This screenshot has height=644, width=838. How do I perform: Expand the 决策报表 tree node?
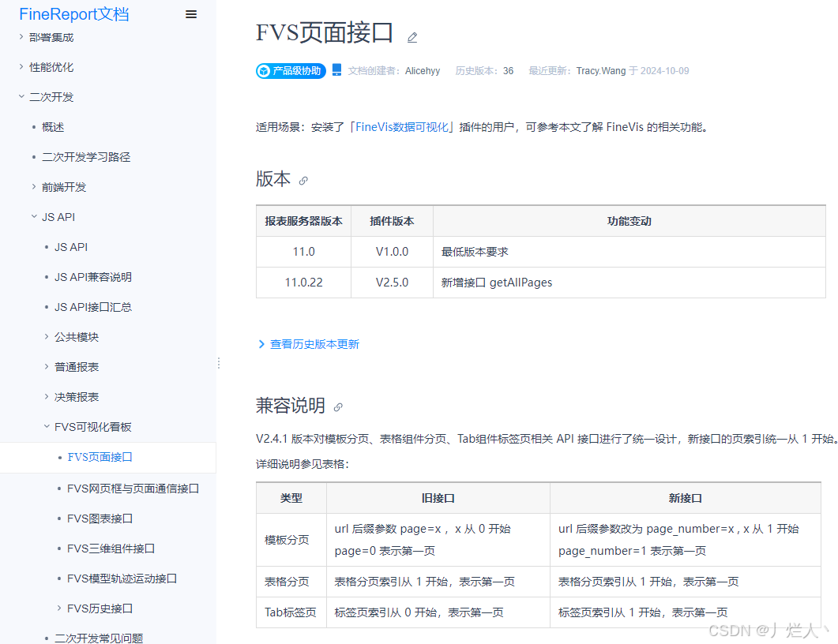point(47,396)
